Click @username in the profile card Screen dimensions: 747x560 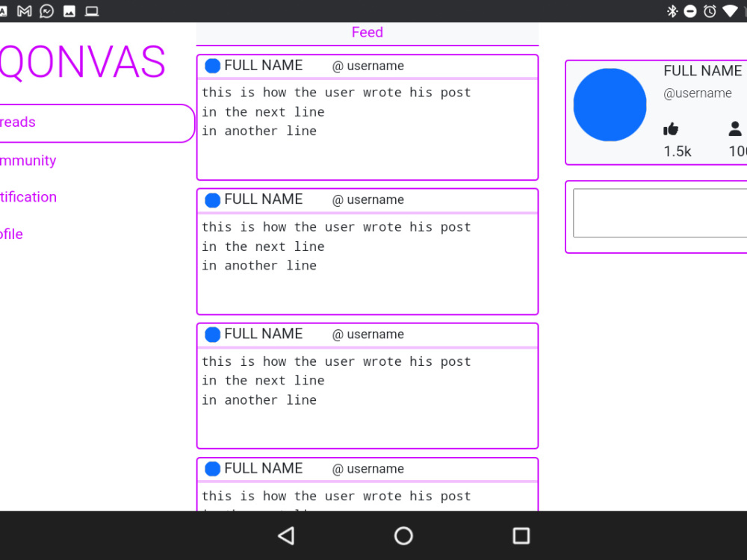coord(698,93)
